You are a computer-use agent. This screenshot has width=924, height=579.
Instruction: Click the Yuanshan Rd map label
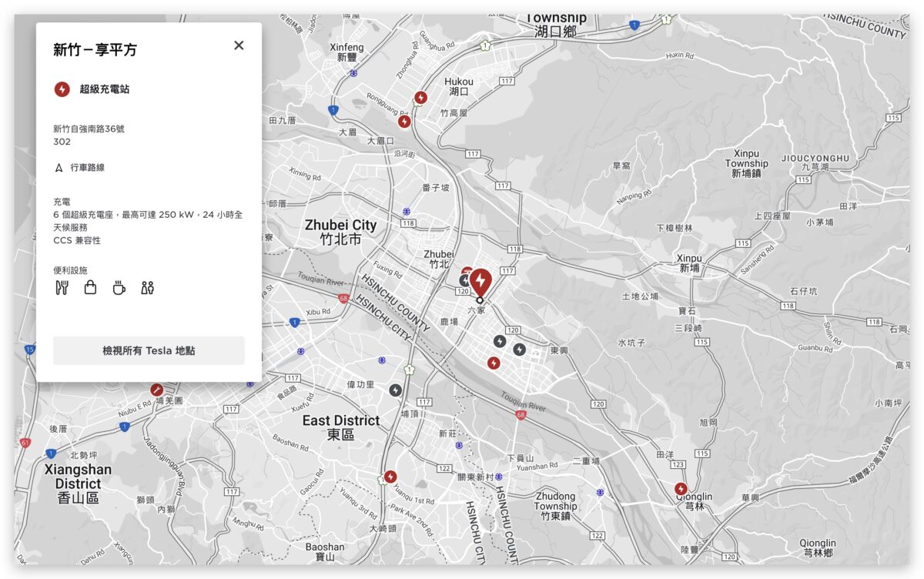click(537, 466)
